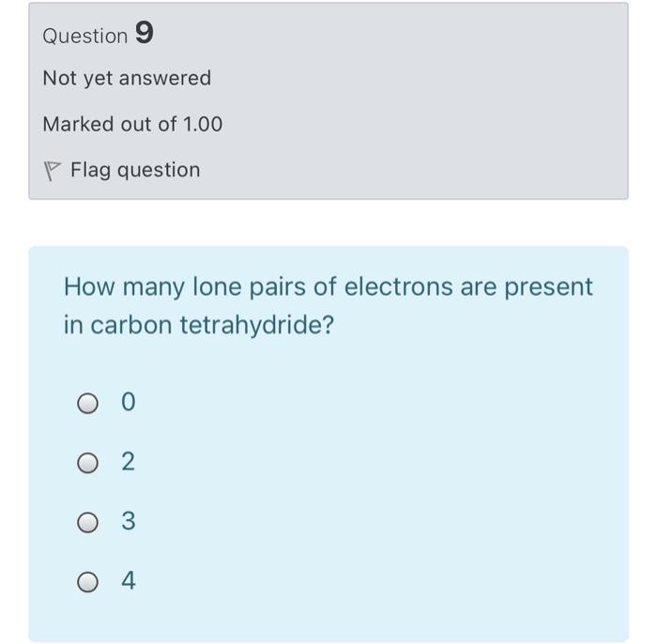Click the 'Not yet answered' status text
The width and height of the screenshot is (657, 644).
click(x=127, y=78)
